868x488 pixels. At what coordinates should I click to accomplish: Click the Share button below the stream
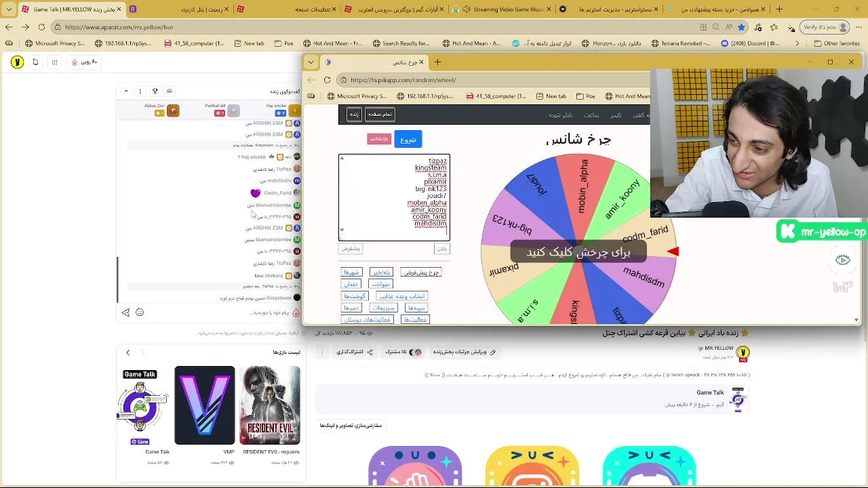355,352
